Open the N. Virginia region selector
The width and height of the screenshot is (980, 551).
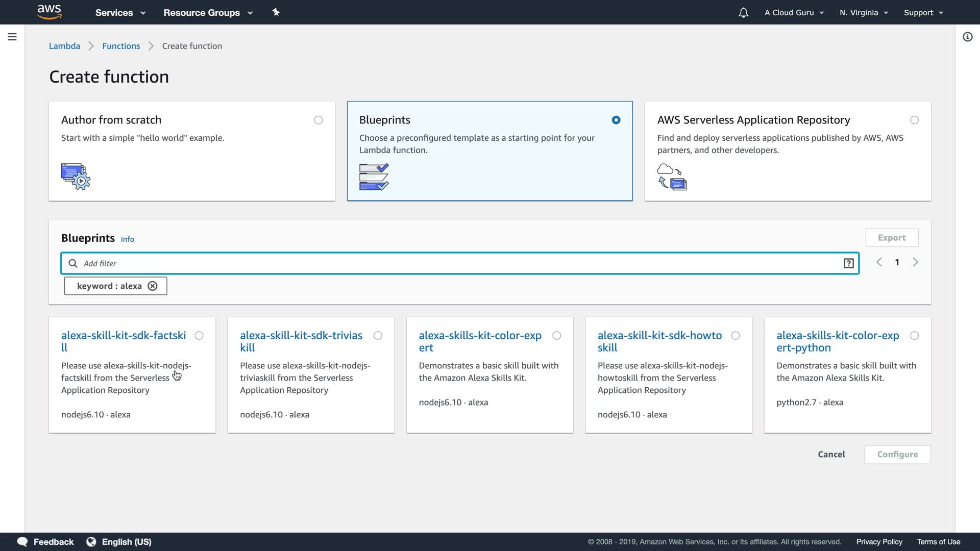coord(864,13)
